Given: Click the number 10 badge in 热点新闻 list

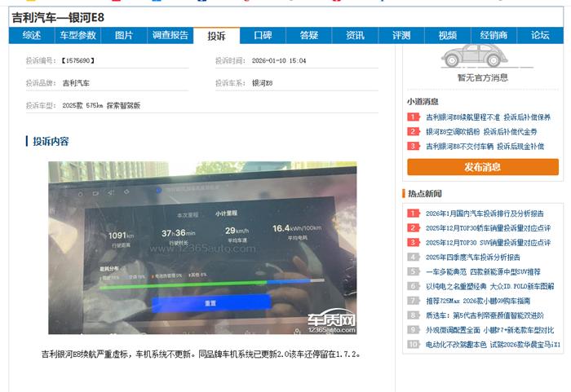Looking at the screenshot, I should tap(414, 345).
